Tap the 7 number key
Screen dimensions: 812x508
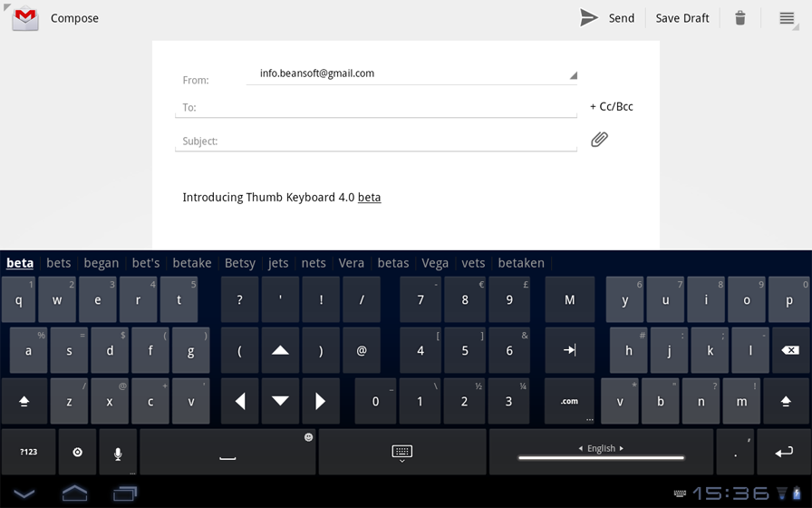pos(420,299)
